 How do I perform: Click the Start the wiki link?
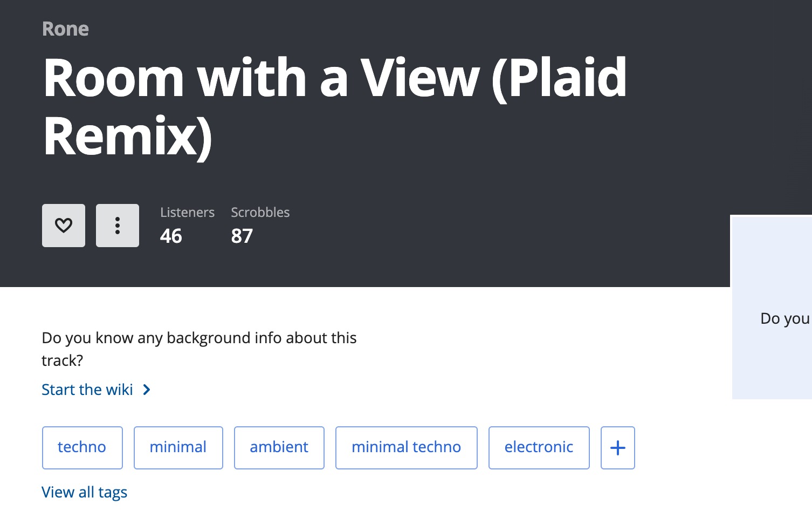coord(87,390)
